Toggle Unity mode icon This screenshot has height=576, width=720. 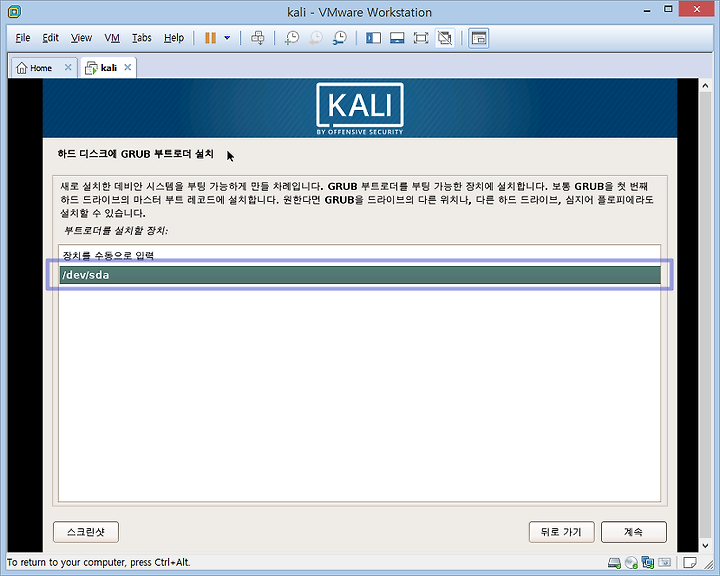tap(444, 38)
